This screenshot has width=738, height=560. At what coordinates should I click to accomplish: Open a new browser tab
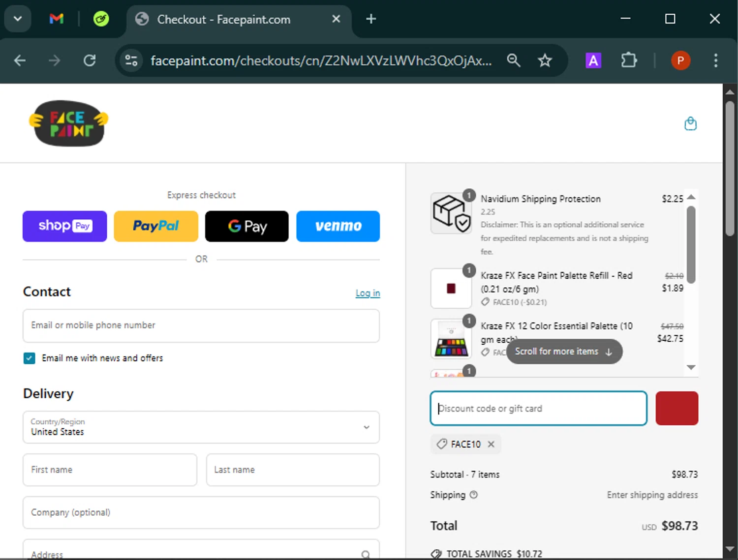[371, 19]
